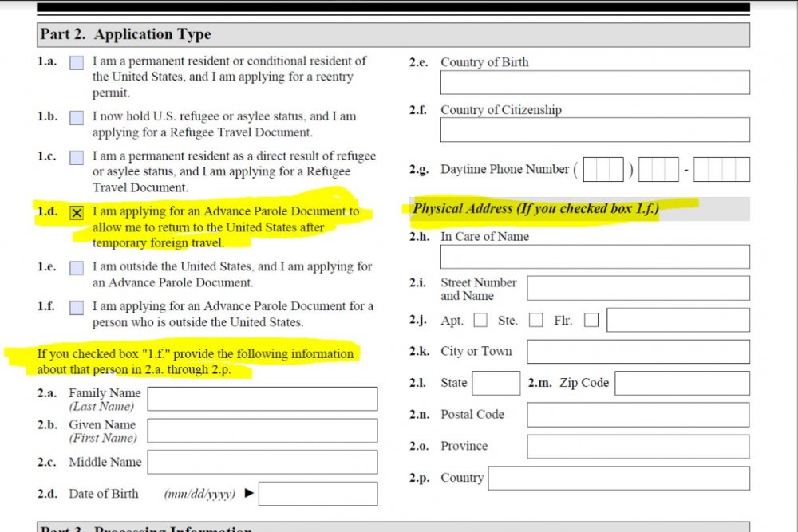Click the phone line number last box
This screenshot has width=798, height=532.
pos(721,169)
